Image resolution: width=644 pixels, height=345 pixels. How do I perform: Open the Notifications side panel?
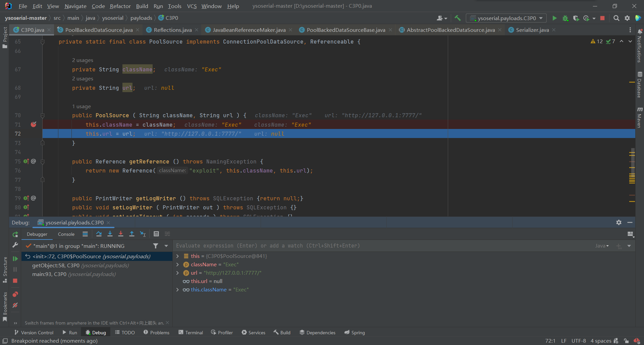(640, 46)
